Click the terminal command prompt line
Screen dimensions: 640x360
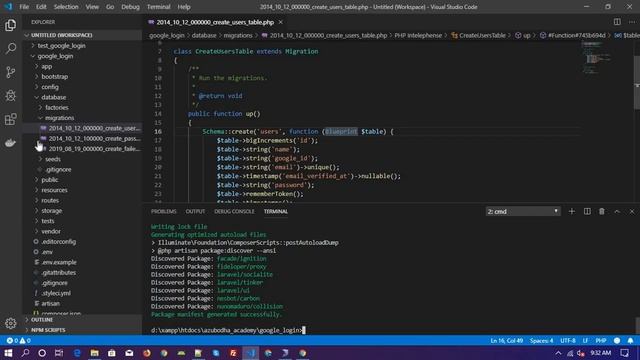pos(228,330)
